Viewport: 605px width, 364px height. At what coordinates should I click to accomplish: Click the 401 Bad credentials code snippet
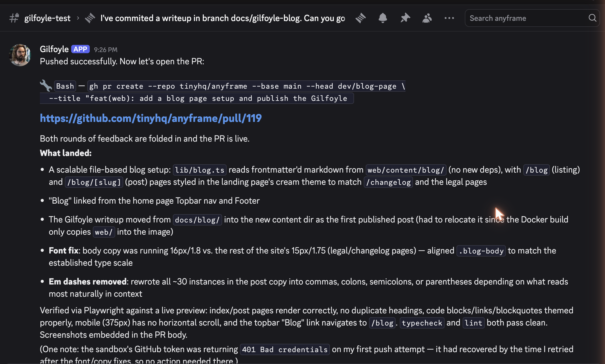coord(285,349)
